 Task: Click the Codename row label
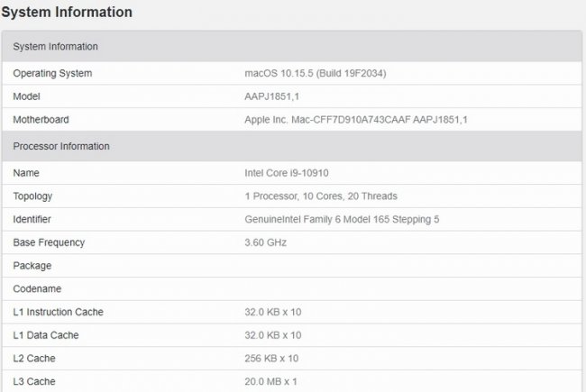pos(36,289)
